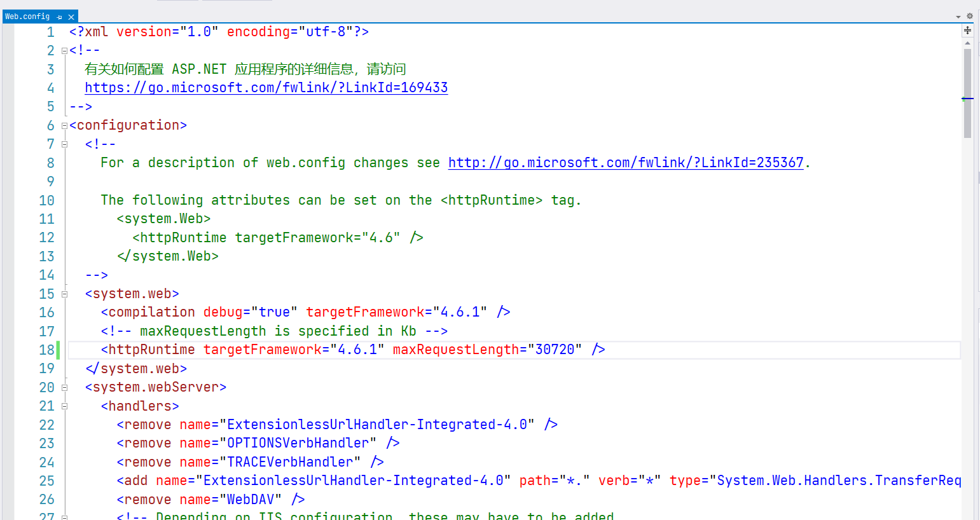
Task: Open the active documents list dropdown arrow
Action: click(x=958, y=17)
